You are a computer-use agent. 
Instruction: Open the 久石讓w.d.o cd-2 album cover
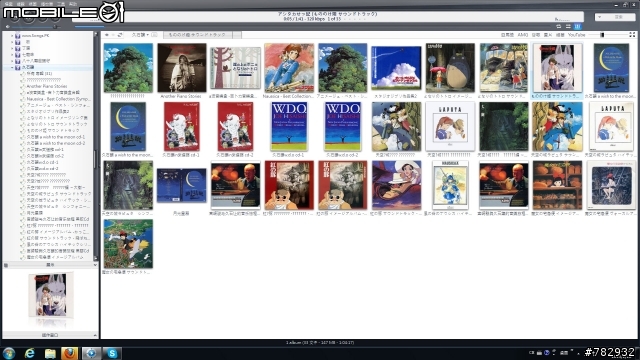(343, 127)
